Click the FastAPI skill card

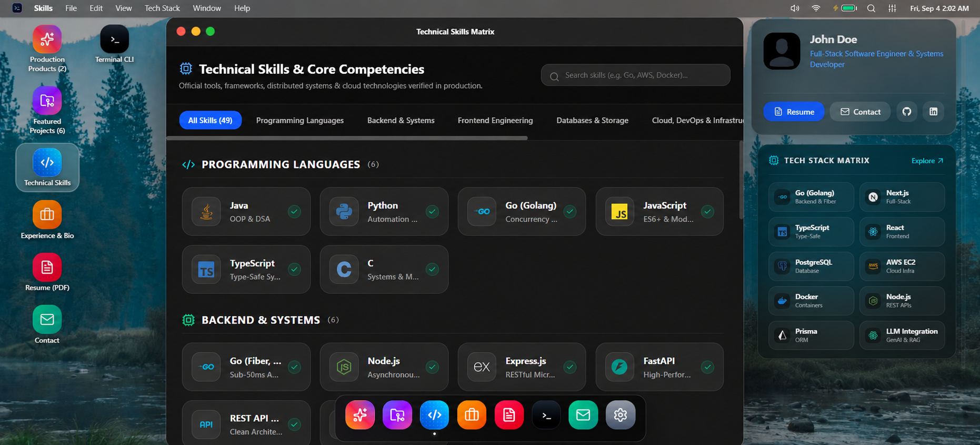(659, 367)
